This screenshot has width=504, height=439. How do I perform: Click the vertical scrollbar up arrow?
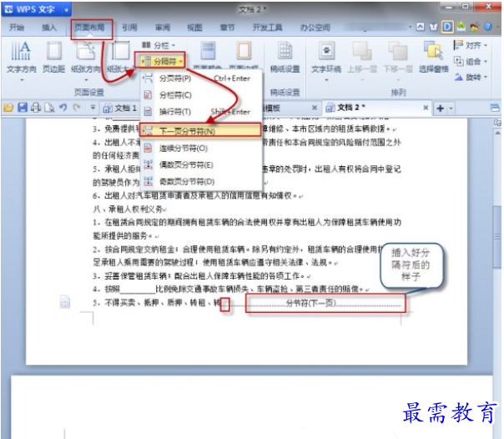pos(497,133)
